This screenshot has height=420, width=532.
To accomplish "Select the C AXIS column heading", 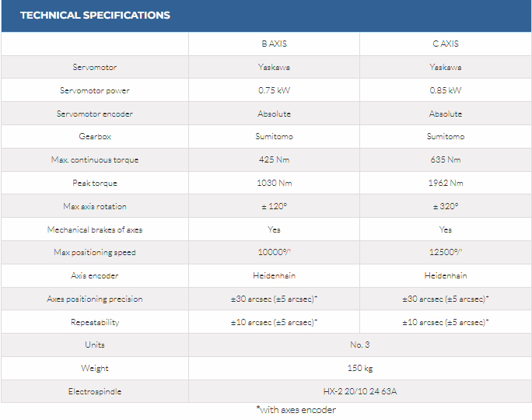I will 446,44.
